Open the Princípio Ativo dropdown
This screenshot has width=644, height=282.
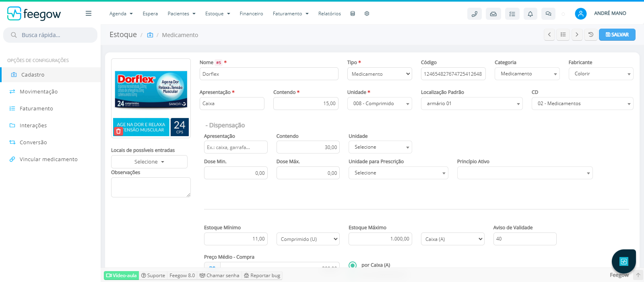click(x=525, y=173)
